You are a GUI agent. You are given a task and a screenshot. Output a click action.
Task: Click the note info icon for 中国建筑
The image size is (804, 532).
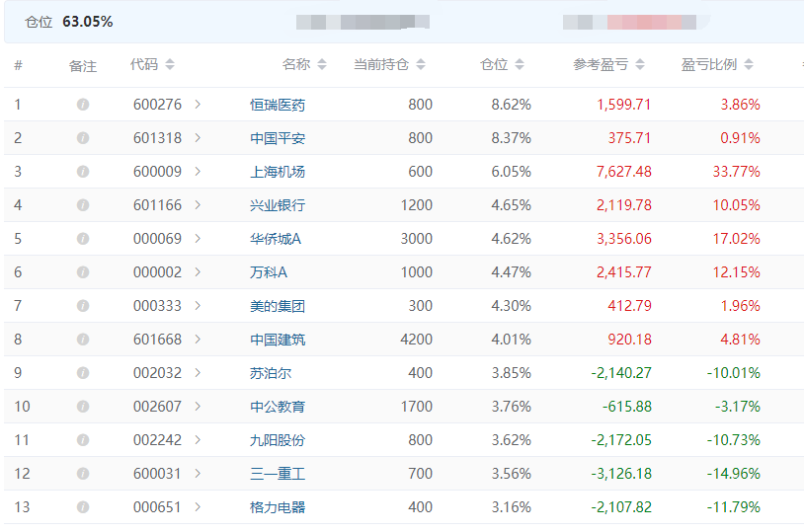click(x=83, y=340)
